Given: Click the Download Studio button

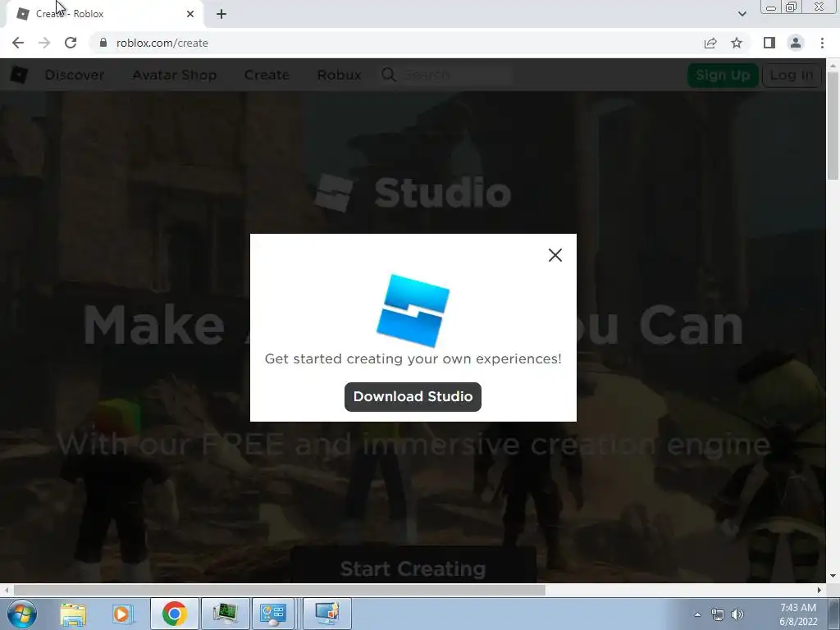Looking at the screenshot, I should [413, 396].
